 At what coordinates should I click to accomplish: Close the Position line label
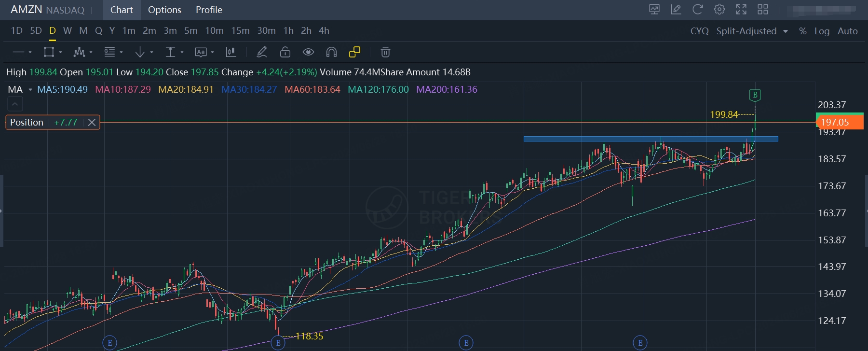[x=92, y=123]
